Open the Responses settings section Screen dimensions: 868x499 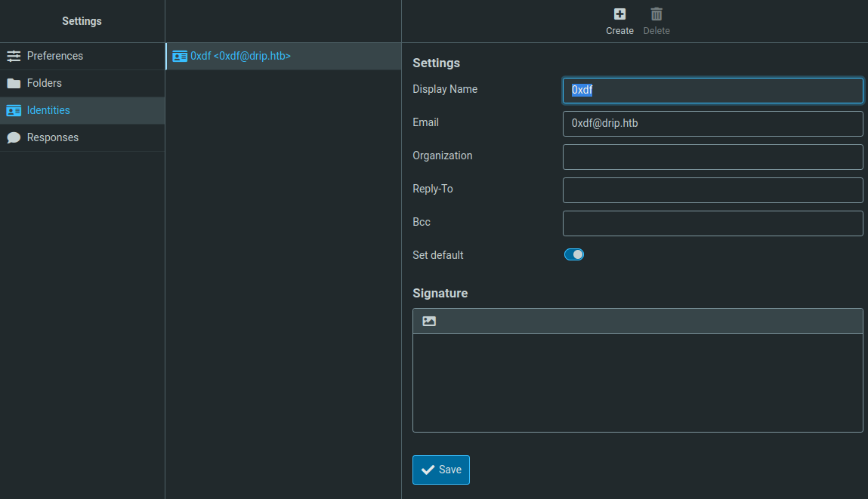click(53, 137)
